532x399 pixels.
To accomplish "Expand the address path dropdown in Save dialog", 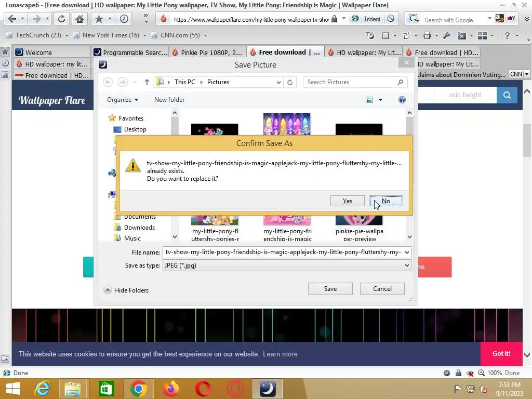I will (x=278, y=82).
